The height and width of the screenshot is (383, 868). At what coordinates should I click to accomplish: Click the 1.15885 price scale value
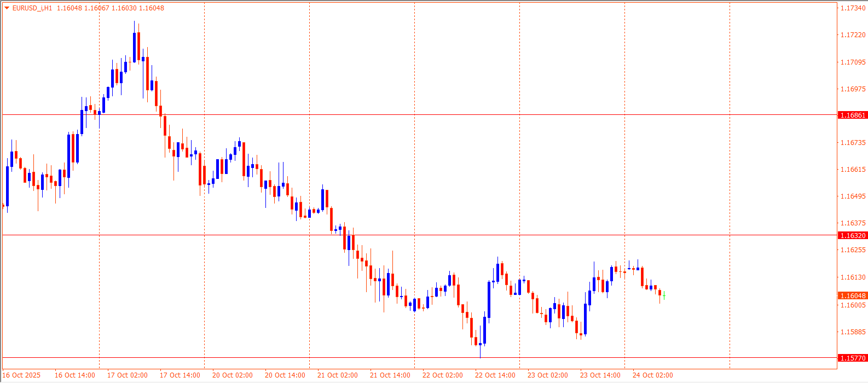click(x=853, y=332)
